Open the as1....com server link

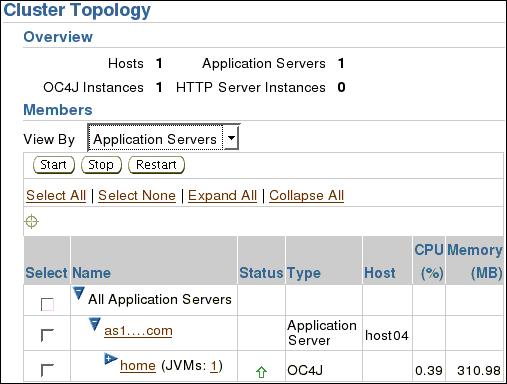[x=138, y=331]
